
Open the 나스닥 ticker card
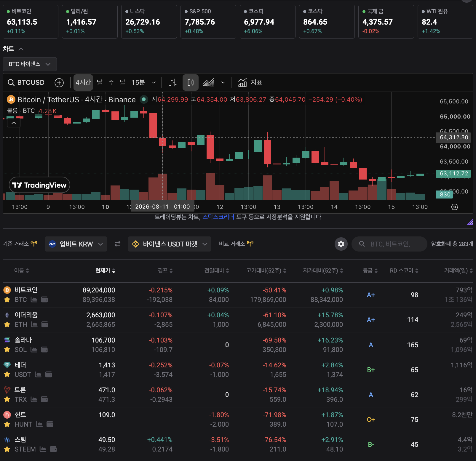point(149,22)
